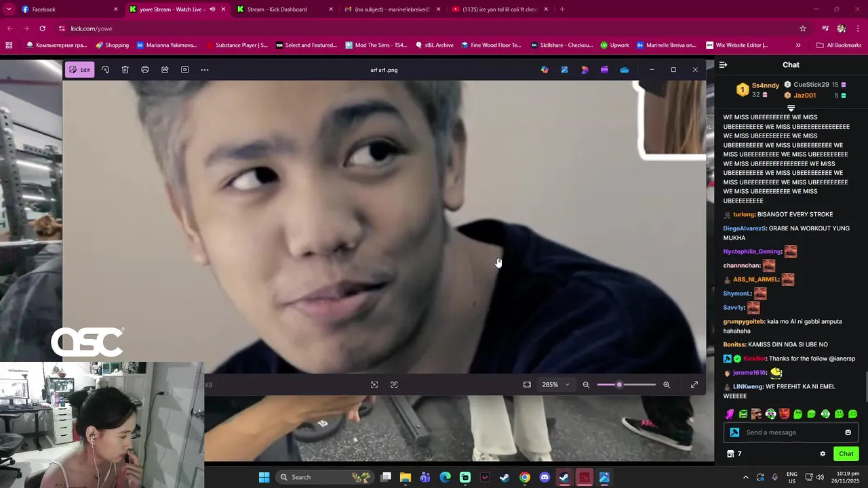
Task: Show hidden system tray icons
Action: [x=746, y=477]
